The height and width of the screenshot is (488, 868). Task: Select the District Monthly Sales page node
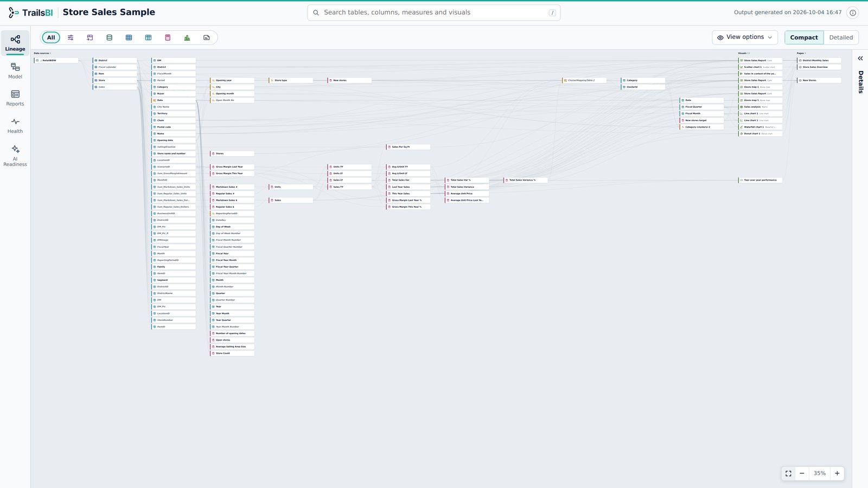click(819, 60)
